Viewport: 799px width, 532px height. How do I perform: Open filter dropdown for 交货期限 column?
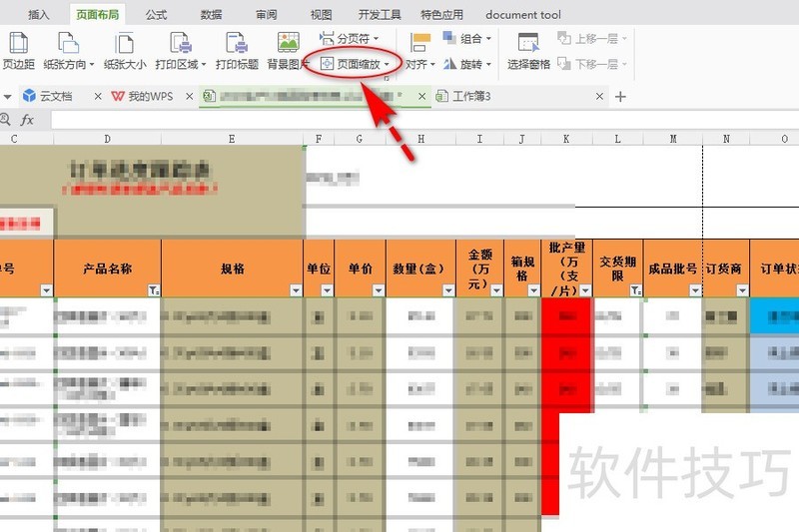tap(635, 290)
